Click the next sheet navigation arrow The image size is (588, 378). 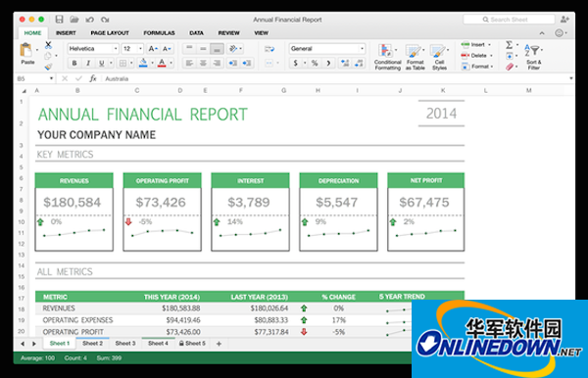point(34,344)
